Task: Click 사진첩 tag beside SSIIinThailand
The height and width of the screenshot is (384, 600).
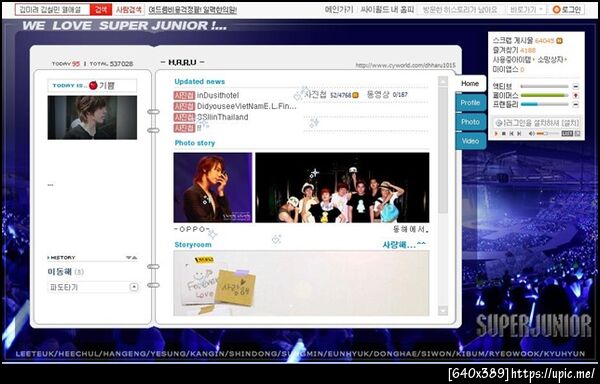Action: pyautogui.click(x=184, y=117)
